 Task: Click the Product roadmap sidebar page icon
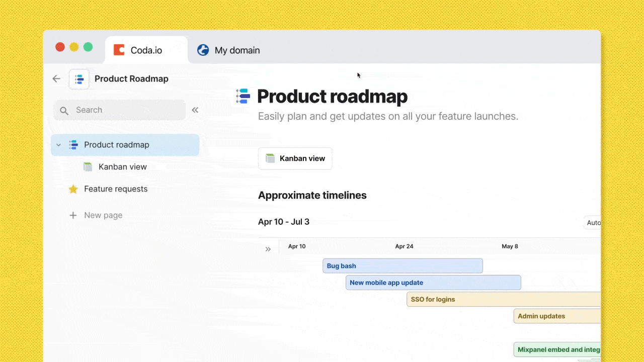[73, 145]
